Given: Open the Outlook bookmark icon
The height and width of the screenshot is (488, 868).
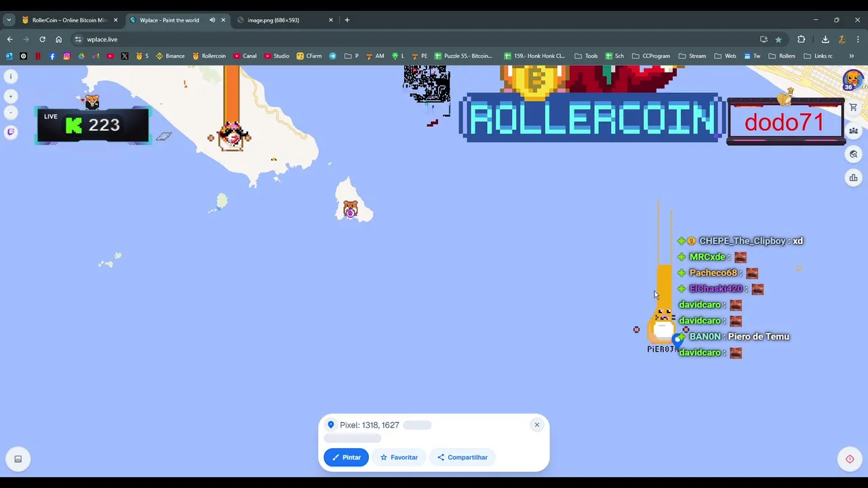Looking at the screenshot, I should pos(9,56).
